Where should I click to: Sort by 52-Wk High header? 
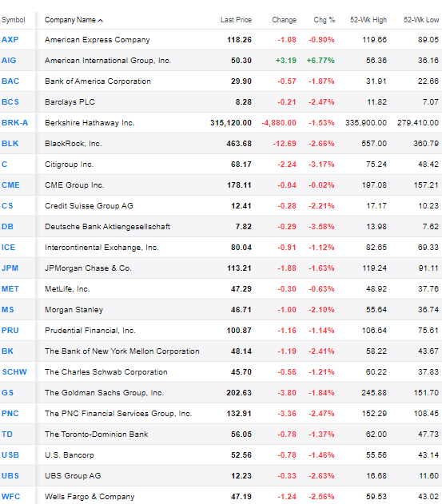click(x=368, y=20)
